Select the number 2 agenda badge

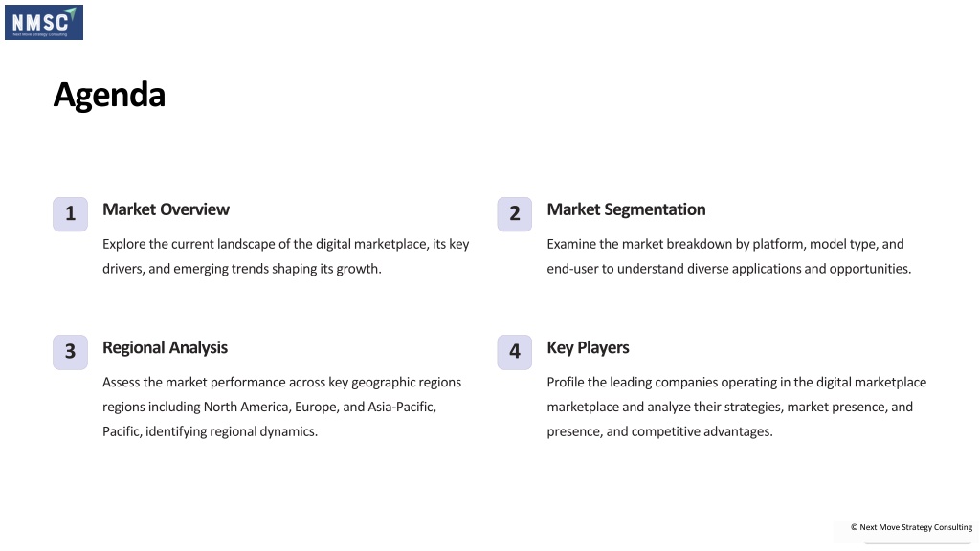[x=514, y=214]
